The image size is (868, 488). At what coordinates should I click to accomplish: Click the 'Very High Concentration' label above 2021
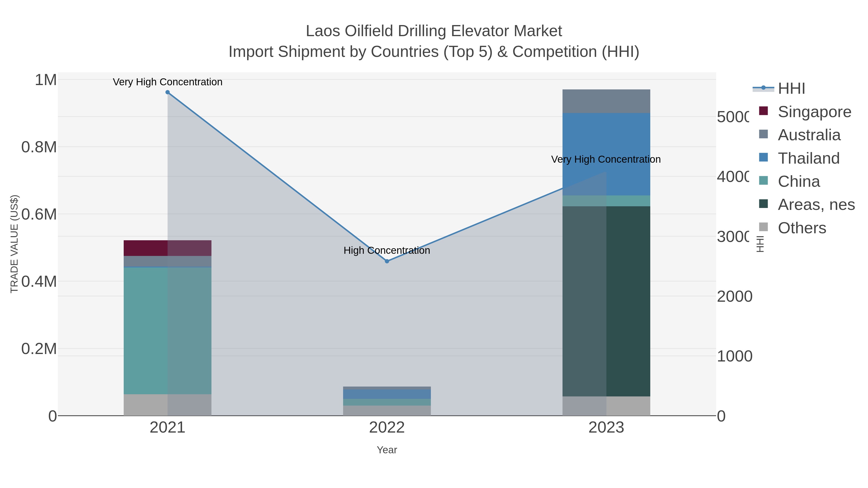click(168, 82)
